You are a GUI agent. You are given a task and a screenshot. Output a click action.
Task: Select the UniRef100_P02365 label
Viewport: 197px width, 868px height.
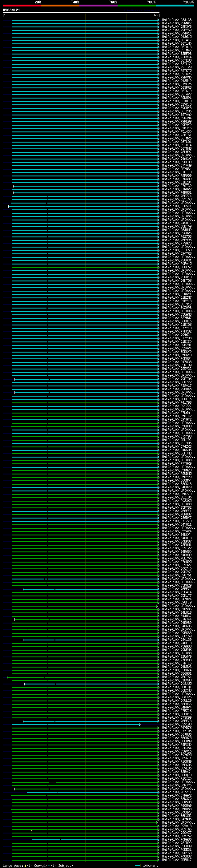(x=177, y=501)
